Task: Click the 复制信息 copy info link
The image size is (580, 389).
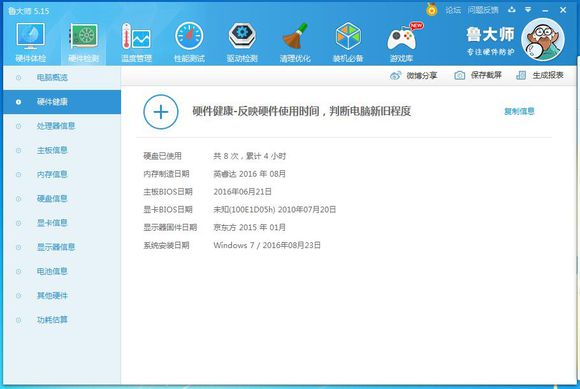Action: pos(519,111)
